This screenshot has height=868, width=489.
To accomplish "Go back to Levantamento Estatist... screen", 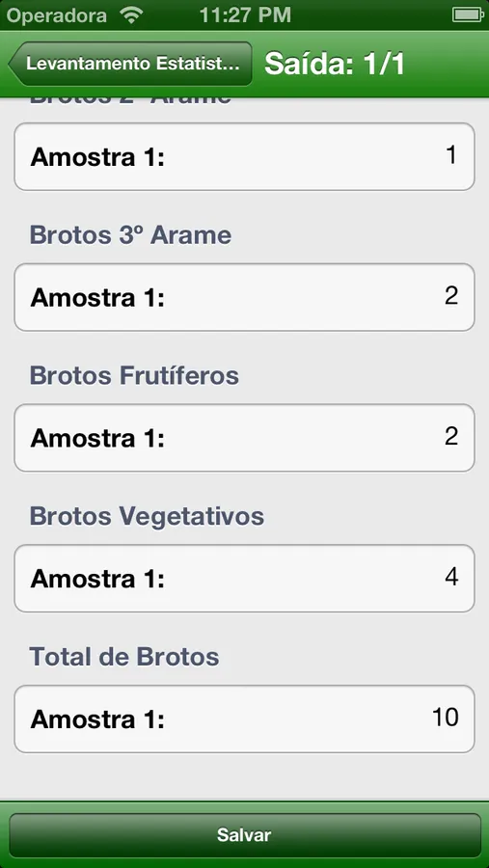I will (130, 64).
